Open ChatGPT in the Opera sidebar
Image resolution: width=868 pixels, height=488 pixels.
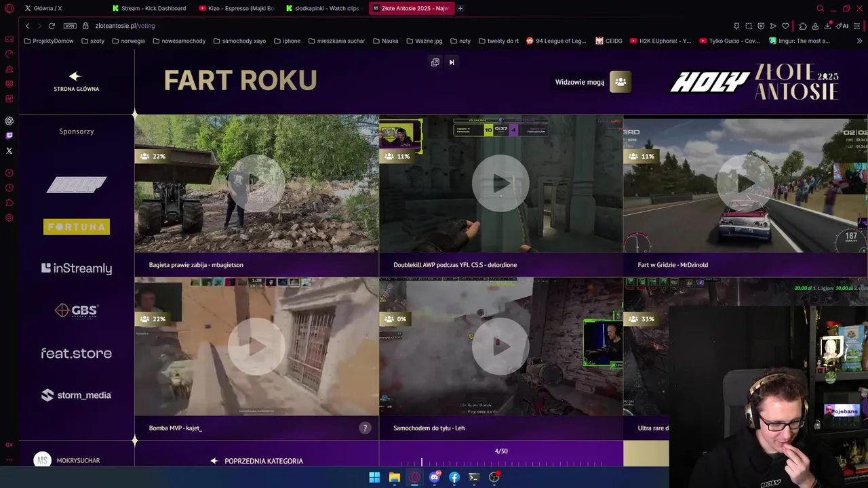(x=9, y=121)
